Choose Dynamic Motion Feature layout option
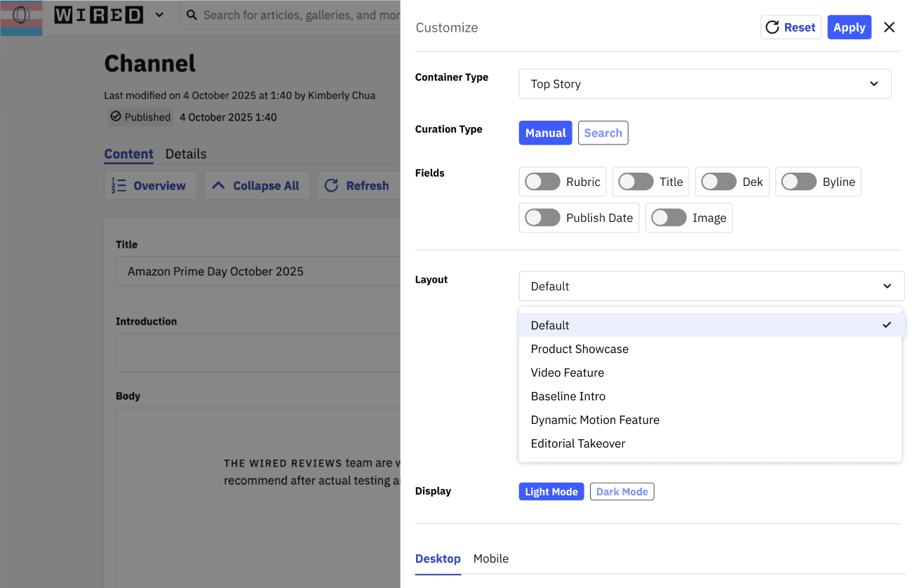 710,420
